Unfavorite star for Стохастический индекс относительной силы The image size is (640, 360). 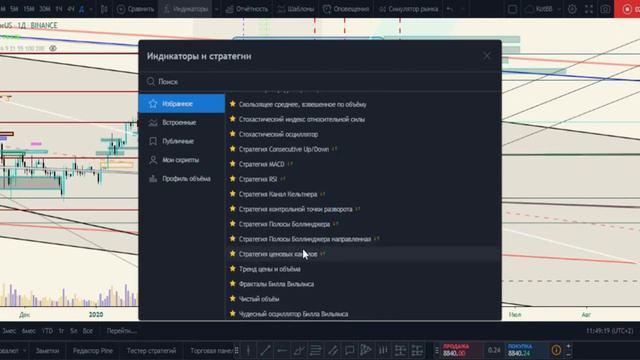(x=233, y=119)
